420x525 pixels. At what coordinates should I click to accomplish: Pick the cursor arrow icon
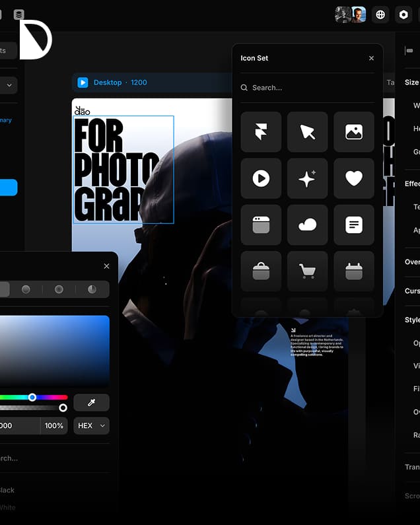coord(307,132)
